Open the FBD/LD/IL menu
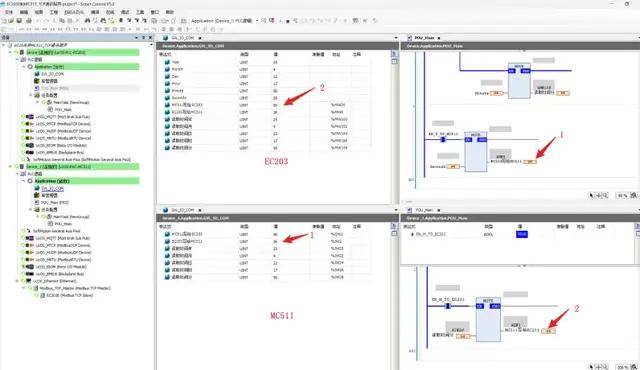 click(x=74, y=12)
